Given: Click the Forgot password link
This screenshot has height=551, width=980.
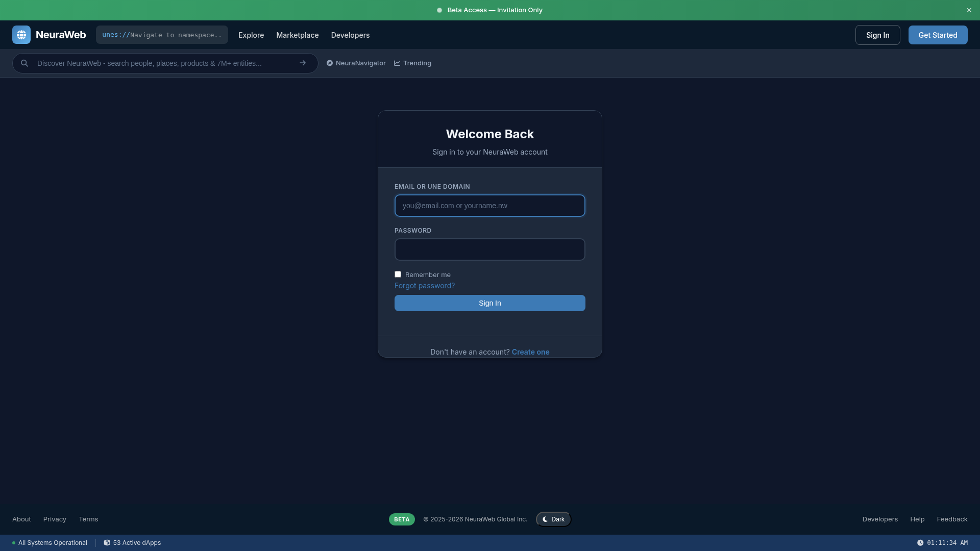Looking at the screenshot, I should coord(425,286).
